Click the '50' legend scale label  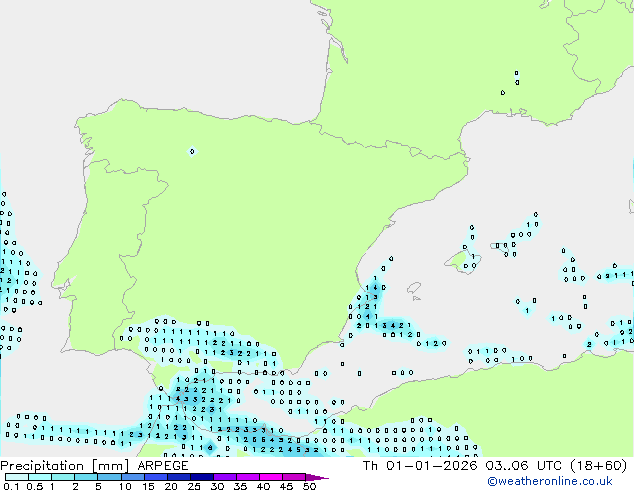[x=309, y=486]
